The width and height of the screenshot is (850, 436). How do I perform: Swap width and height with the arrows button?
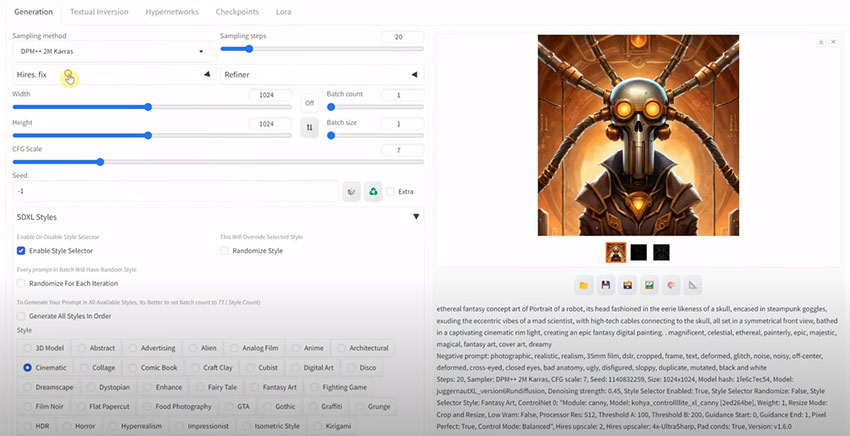pyautogui.click(x=309, y=127)
